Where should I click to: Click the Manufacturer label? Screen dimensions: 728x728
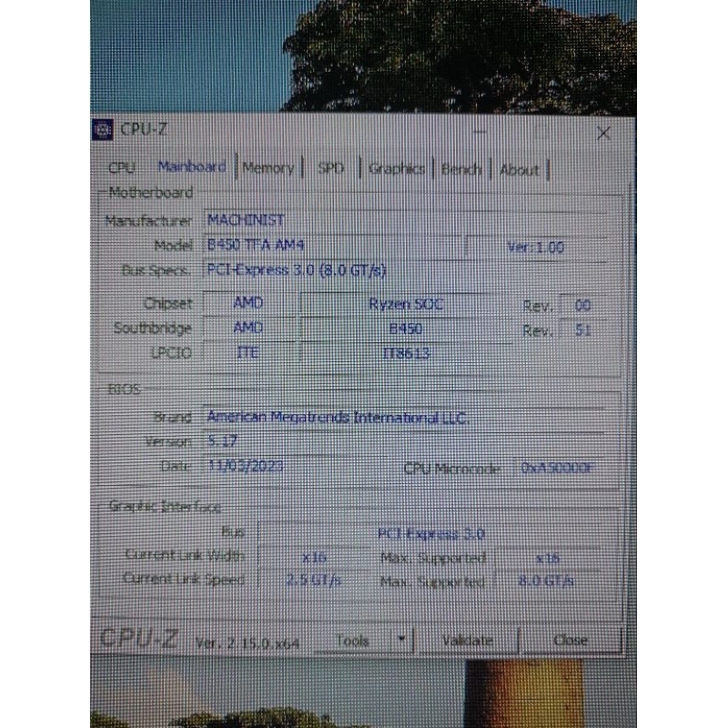pos(148,220)
